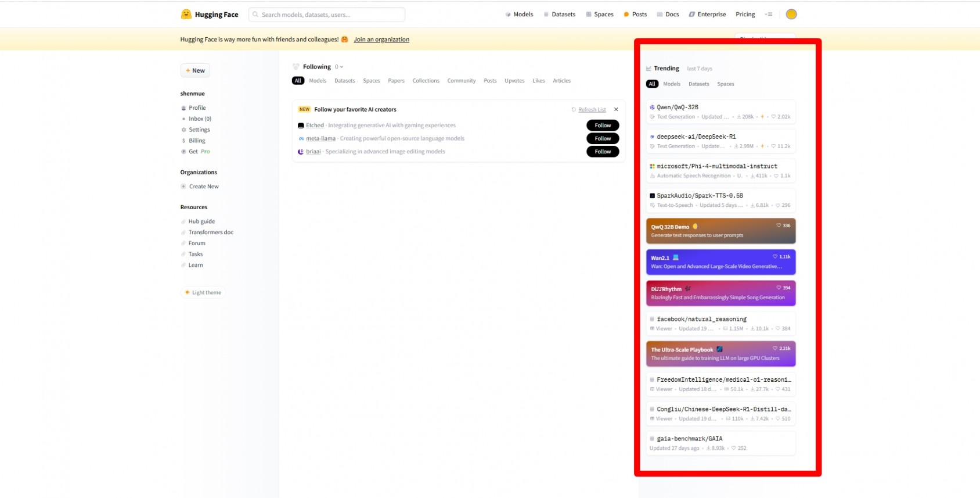The height and width of the screenshot is (498, 980).
Task: Select the Articles feed tab
Action: 561,81
